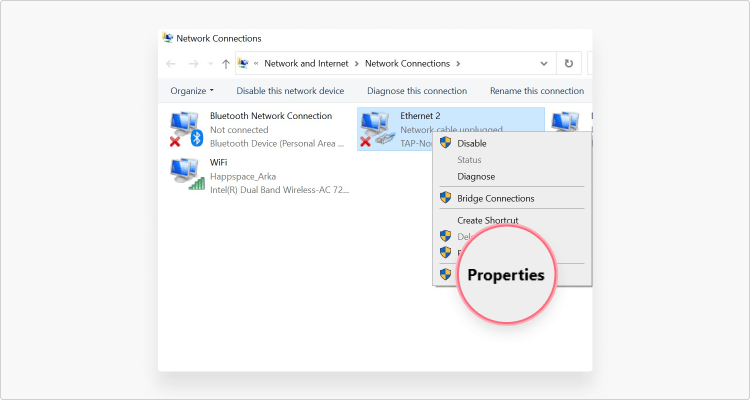The image size is (750, 400).
Task: Click the Not connected status text
Action: pos(239,130)
